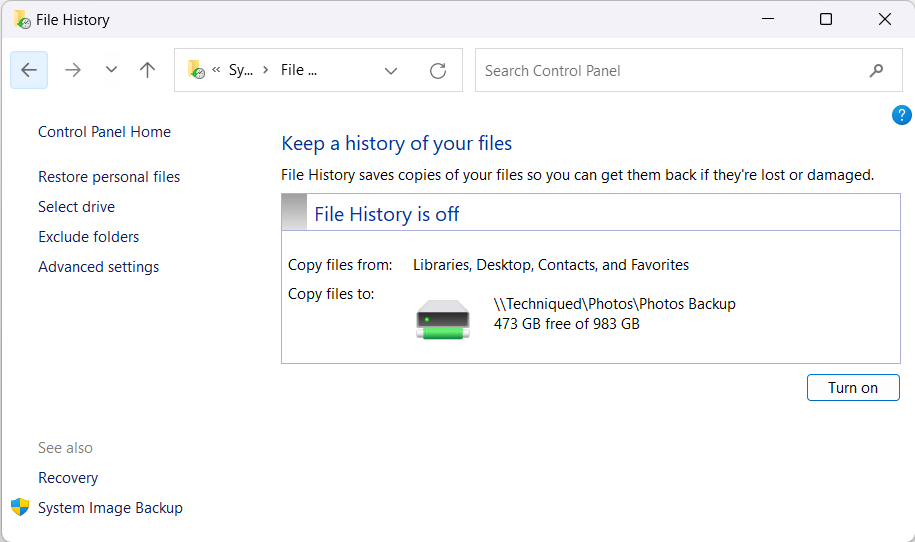Click 'Libraries, Desktop, Contacts, and Favorites' text
The image size is (915, 542).
[551, 265]
